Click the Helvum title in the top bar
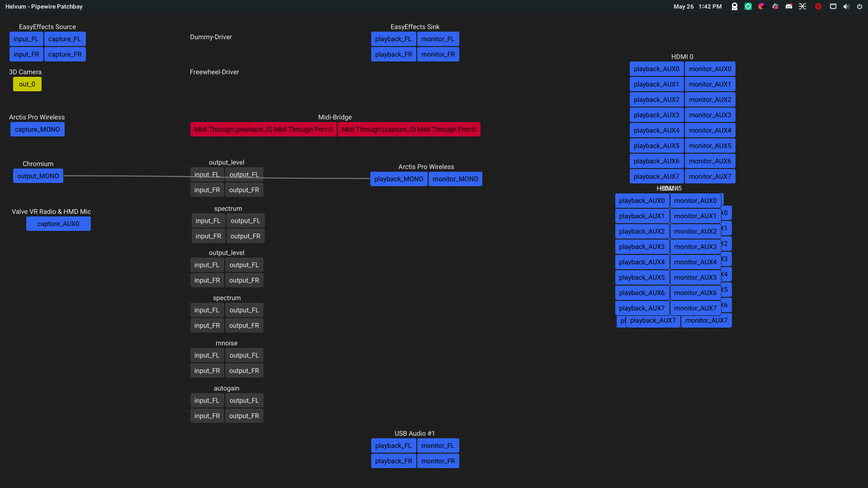The height and width of the screenshot is (488, 868). [x=44, y=6]
